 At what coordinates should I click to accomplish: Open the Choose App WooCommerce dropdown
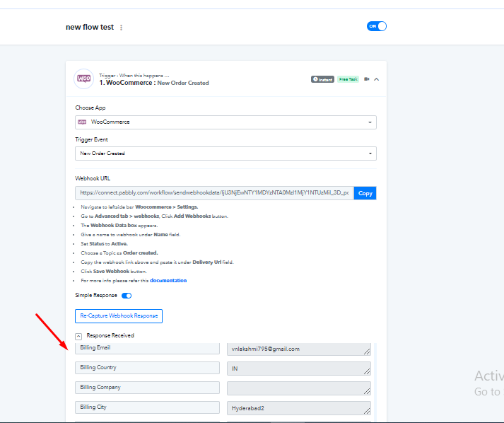coord(225,122)
